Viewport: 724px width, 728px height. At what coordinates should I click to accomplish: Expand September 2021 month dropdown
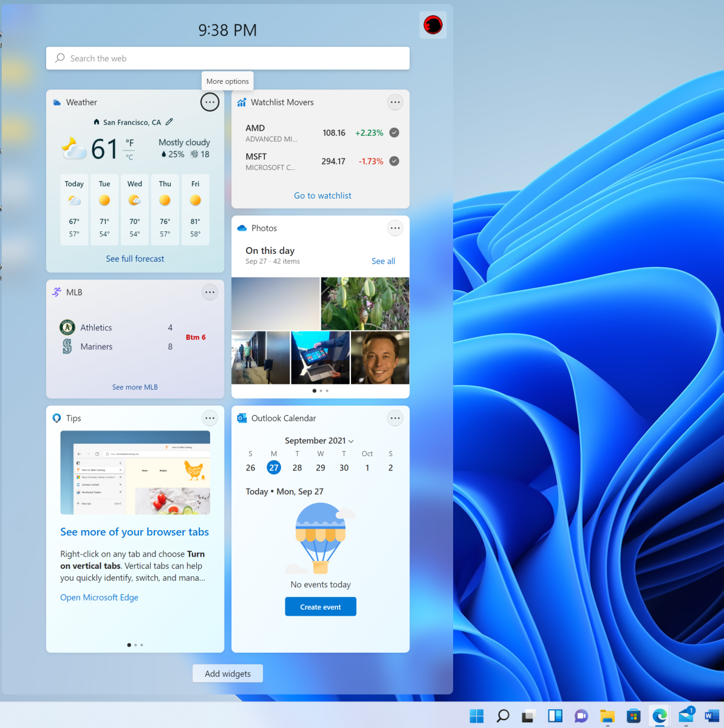coord(351,441)
